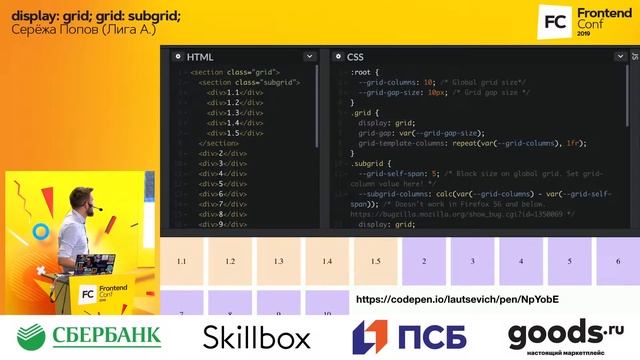Click the HTML editor vertical scrollbar
The image size is (640, 360).
click(x=317, y=106)
